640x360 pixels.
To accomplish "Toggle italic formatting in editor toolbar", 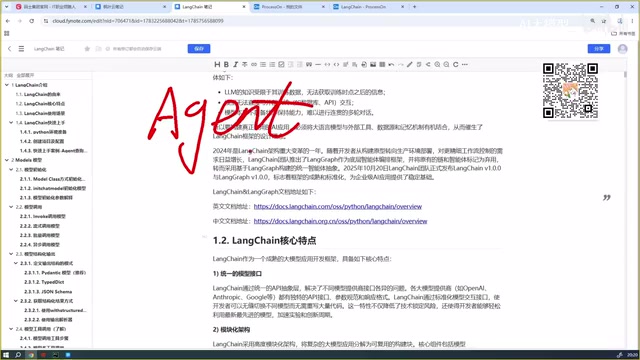I will pyautogui.click(x=236, y=64).
